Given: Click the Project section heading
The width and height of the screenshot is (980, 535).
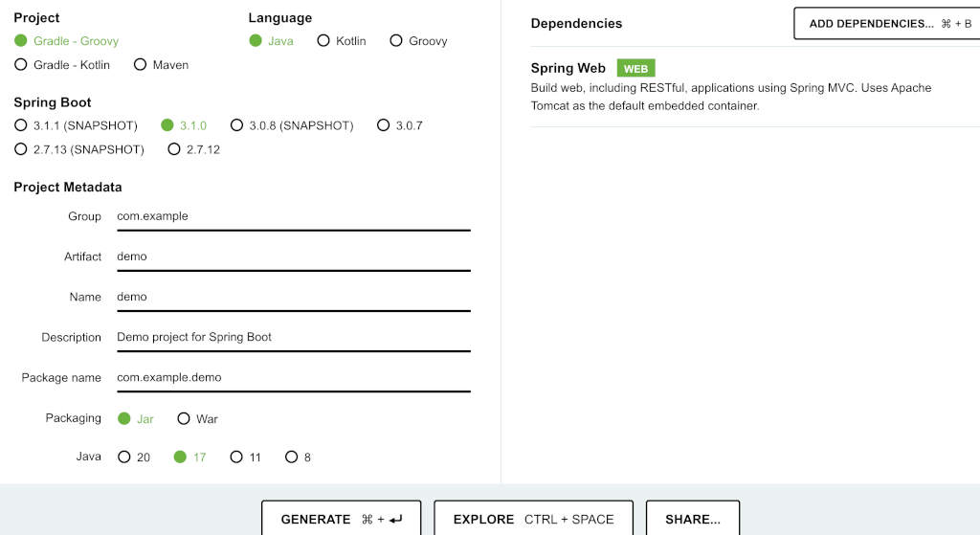Looking at the screenshot, I should [x=37, y=18].
